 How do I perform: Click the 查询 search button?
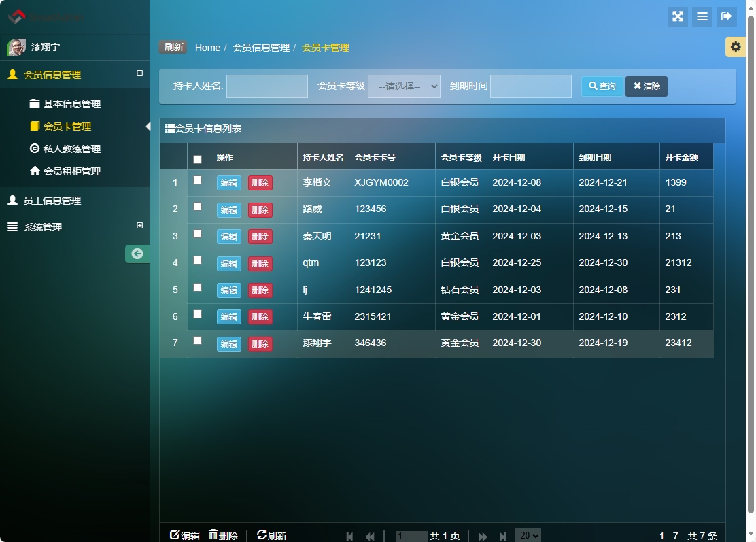coord(601,86)
